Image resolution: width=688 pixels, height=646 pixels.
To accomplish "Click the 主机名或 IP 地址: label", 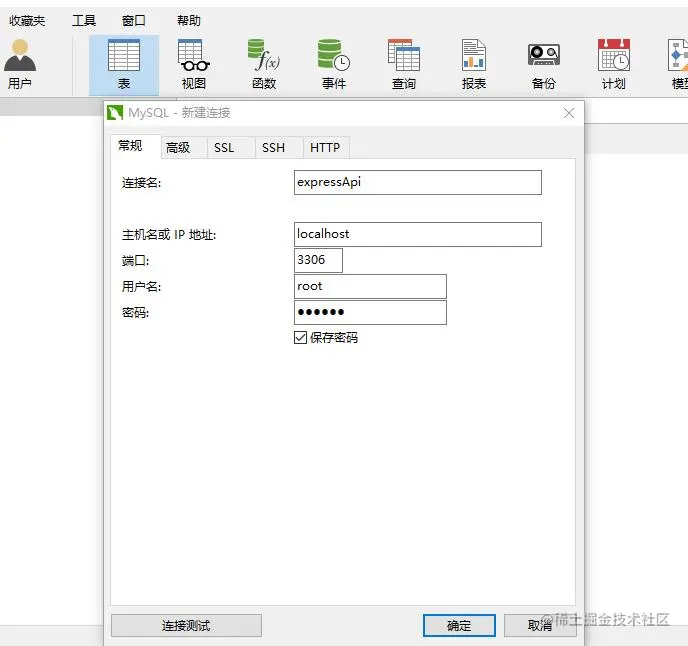I will pyautogui.click(x=169, y=234).
